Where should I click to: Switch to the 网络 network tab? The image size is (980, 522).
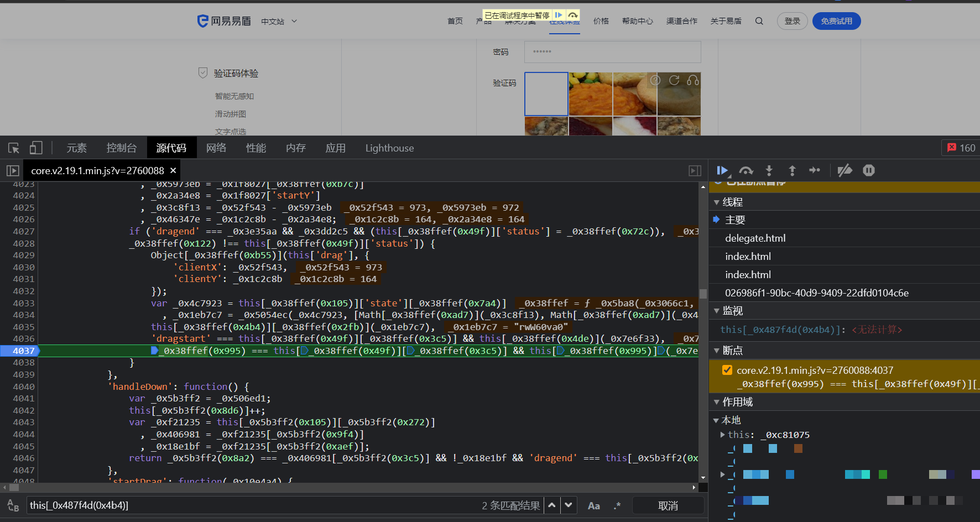point(216,148)
